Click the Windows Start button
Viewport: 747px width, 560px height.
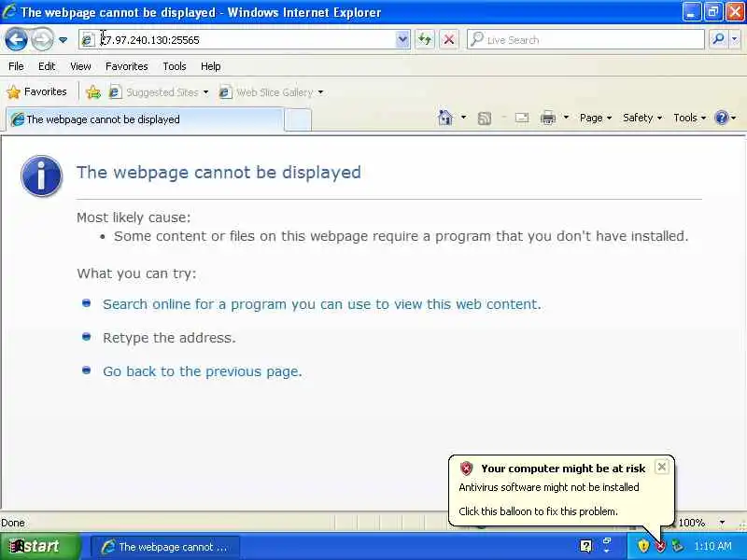pyautogui.click(x=40, y=547)
